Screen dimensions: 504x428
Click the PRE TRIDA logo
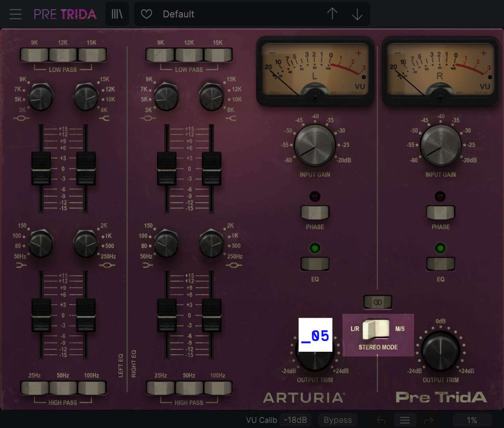pos(64,14)
